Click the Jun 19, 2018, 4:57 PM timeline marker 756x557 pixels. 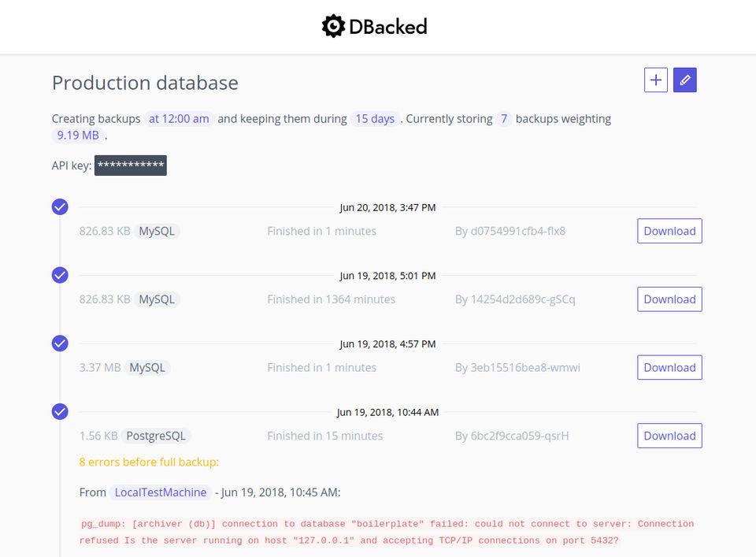387,343
